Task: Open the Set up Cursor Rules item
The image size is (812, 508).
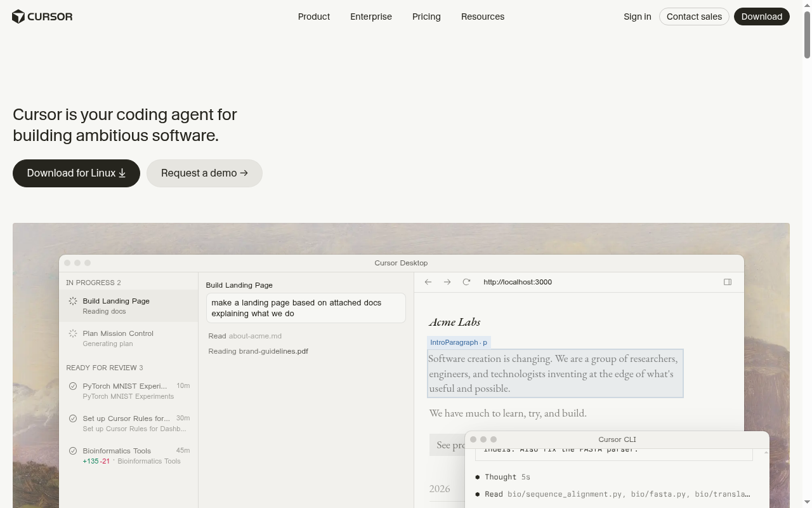Action: click(x=129, y=423)
